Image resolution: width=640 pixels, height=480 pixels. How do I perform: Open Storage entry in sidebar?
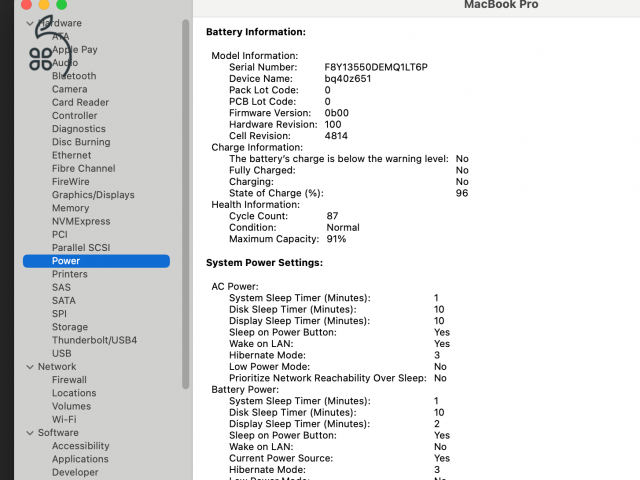(70, 327)
